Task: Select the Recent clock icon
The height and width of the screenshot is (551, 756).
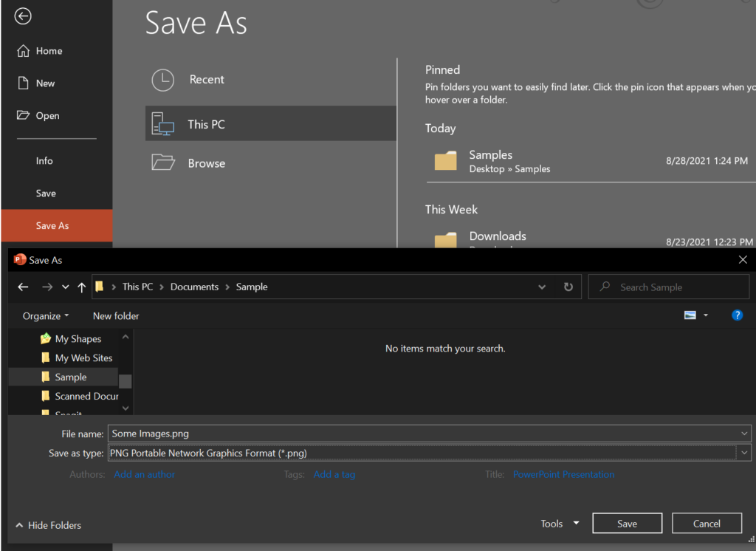Action: pyautogui.click(x=163, y=80)
